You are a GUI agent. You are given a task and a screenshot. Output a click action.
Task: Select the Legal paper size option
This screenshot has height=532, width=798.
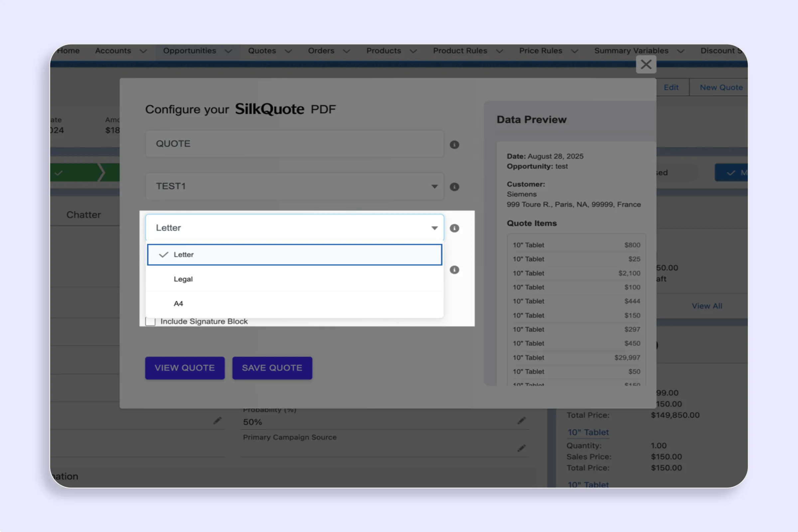[183, 279]
